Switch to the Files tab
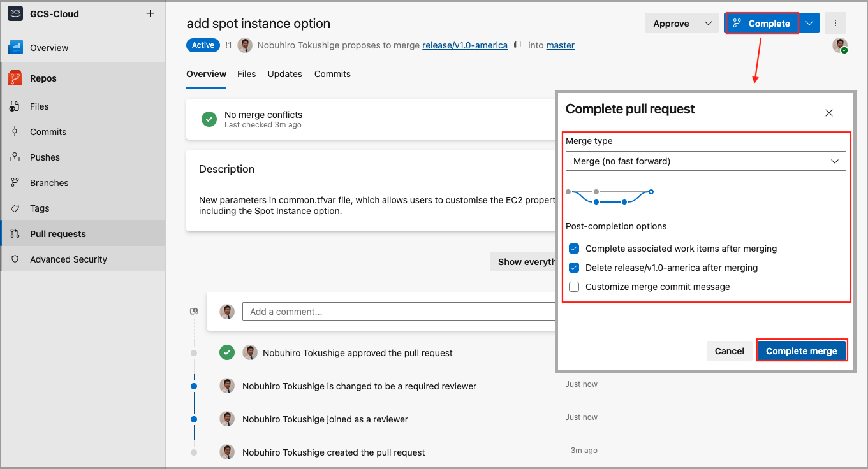This screenshot has width=868, height=469. point(246,74)
